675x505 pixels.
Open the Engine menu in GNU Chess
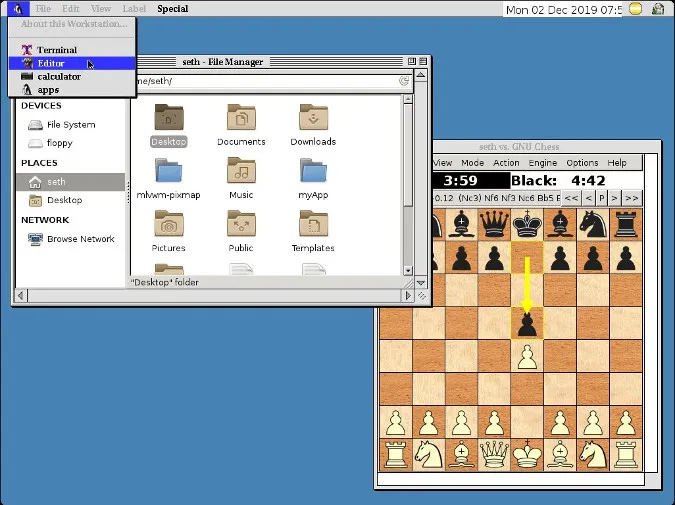543,163
